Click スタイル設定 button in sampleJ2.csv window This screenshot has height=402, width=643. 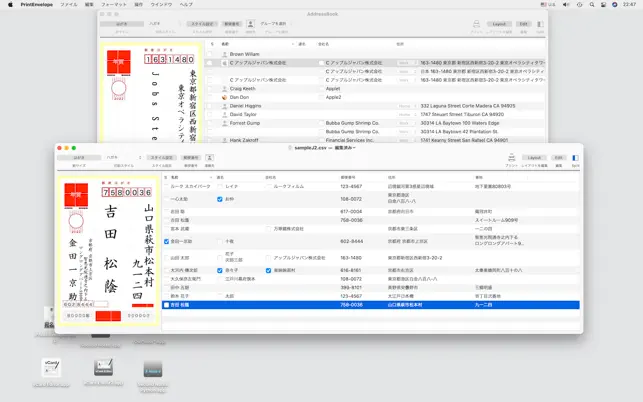[x=162, y=158]
